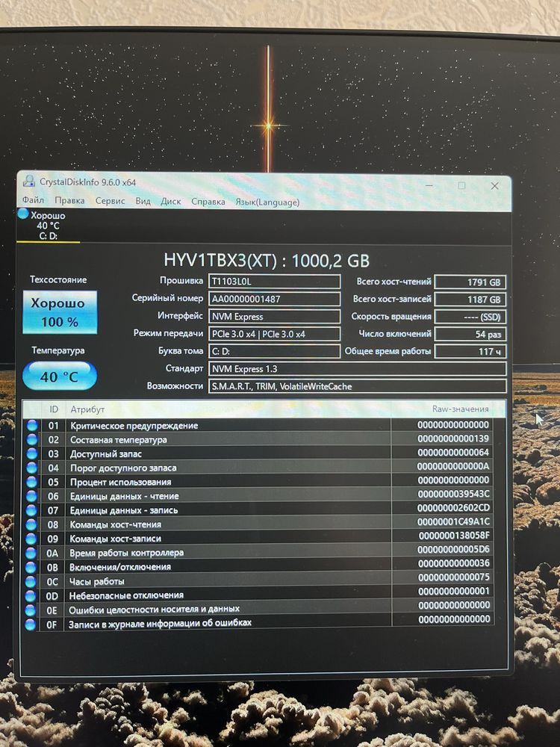The width and height of the screenshot is (560, 747).
Task: Click status orb for Процент использования row
Action: (x=32, y=482)
